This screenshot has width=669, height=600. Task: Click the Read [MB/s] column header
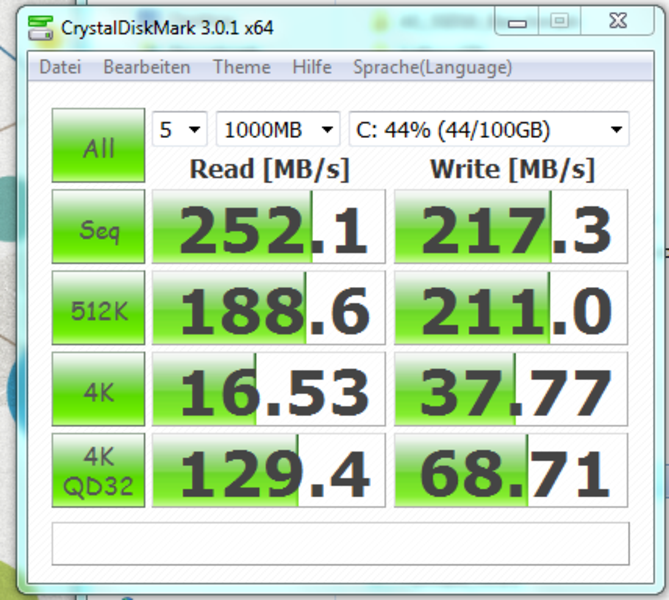pos(269,169)
